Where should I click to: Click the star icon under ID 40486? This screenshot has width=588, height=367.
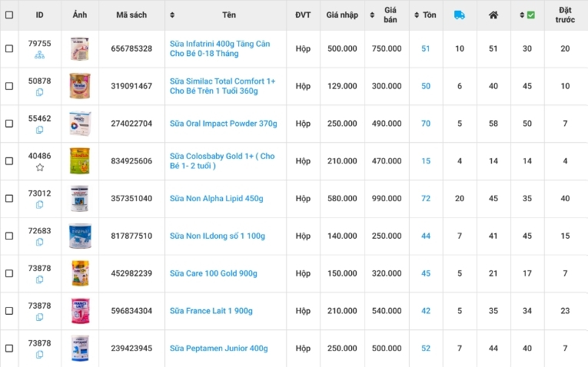40,167
